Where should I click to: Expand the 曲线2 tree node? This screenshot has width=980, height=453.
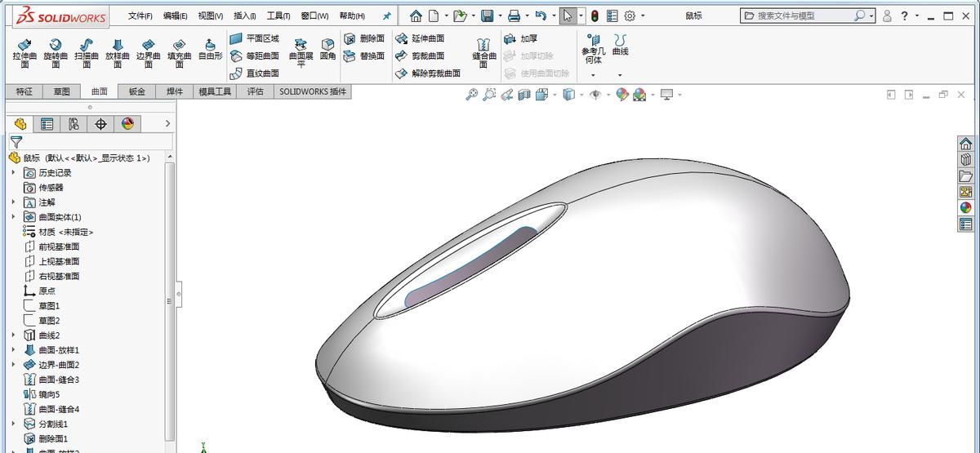[13, 335]
